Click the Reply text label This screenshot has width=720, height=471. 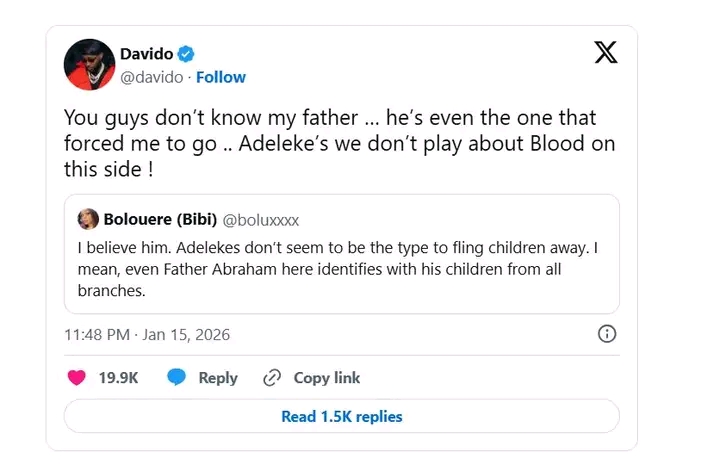(x=218, y=377)
